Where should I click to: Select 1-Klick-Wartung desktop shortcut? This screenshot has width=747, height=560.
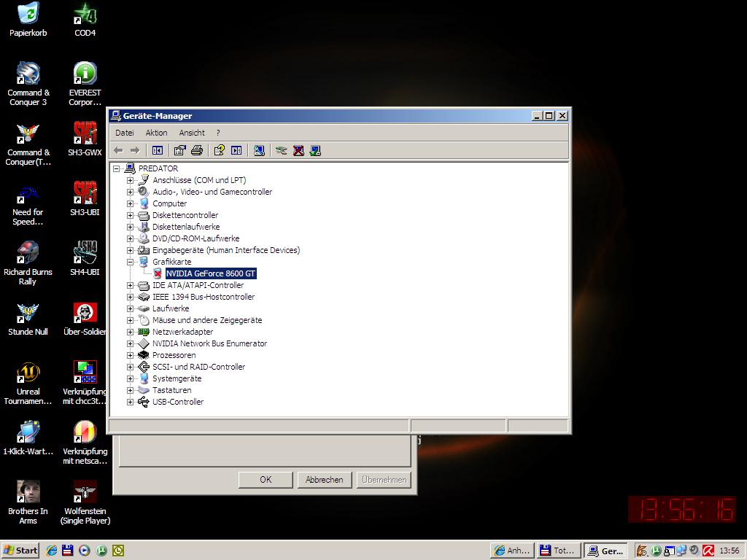[x=28, y=438]
